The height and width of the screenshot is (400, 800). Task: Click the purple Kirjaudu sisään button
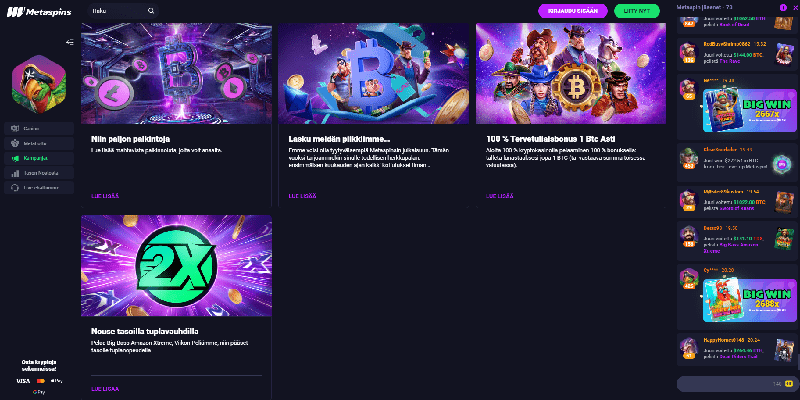(573, 11)
